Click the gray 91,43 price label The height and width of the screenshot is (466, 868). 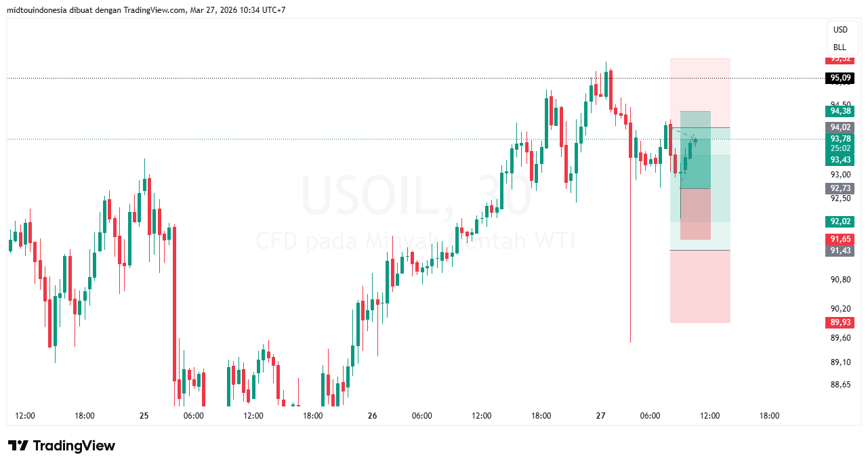(840, 251)
